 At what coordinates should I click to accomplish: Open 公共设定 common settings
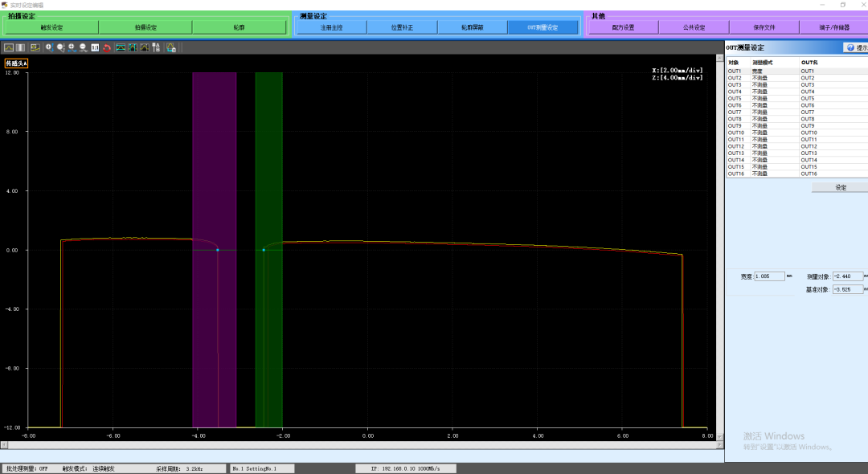694,27
